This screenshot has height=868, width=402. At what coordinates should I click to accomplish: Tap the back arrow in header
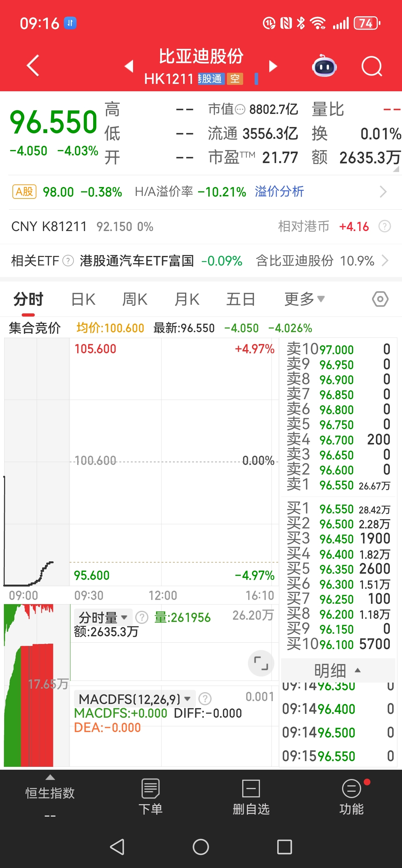click(x=33, y=65)
